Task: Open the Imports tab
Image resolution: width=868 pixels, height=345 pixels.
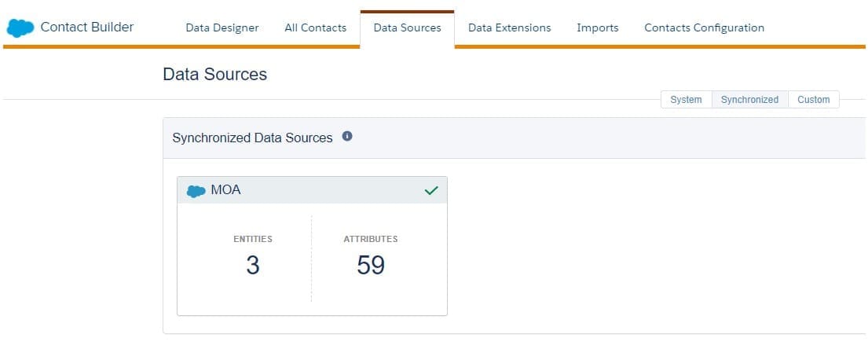Action: point(597,28)
